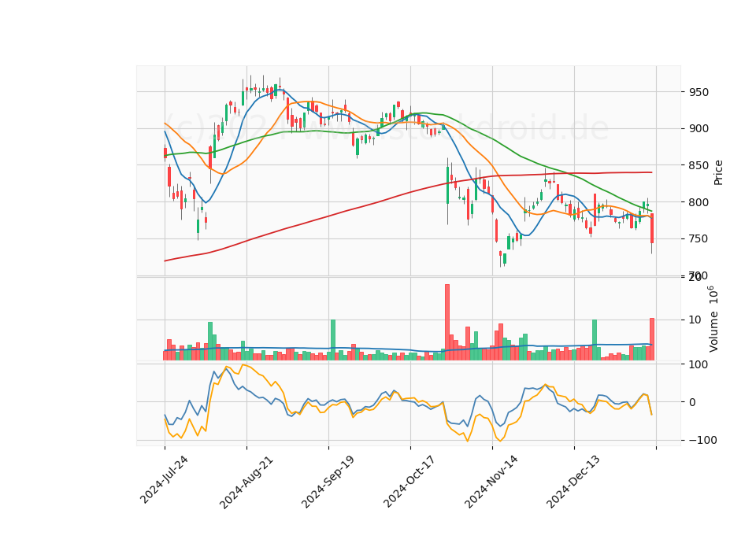
Task: Select the 2024-Aug-21 date label
Action: click(246, 482)
